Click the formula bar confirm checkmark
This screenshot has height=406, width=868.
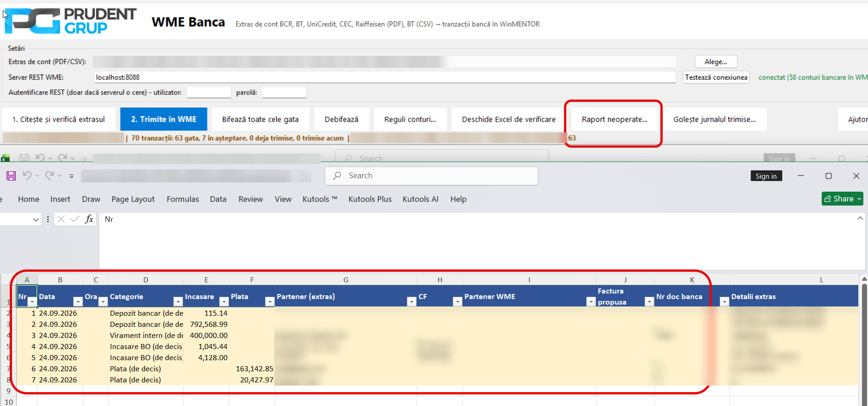[x=75, y=219]
